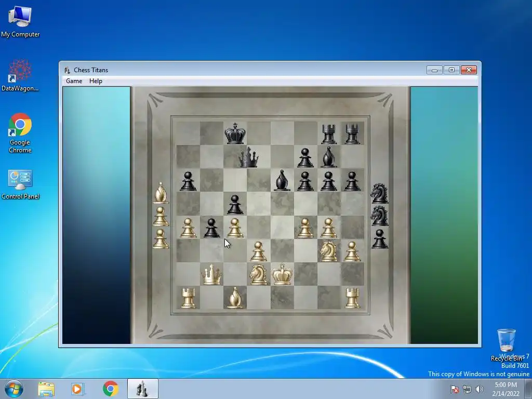
Task: Select the white pawn on g4
Action: tap(329, 228)
